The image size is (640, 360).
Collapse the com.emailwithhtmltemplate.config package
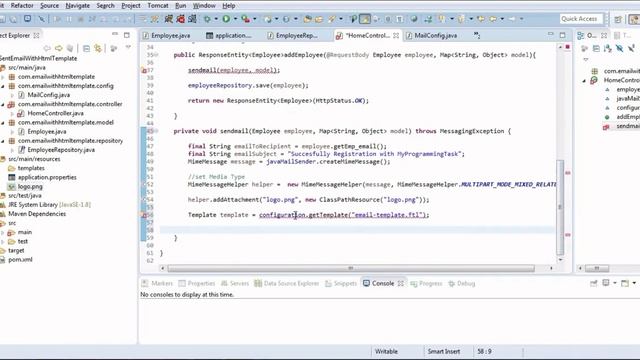click(x=2, y=86)
